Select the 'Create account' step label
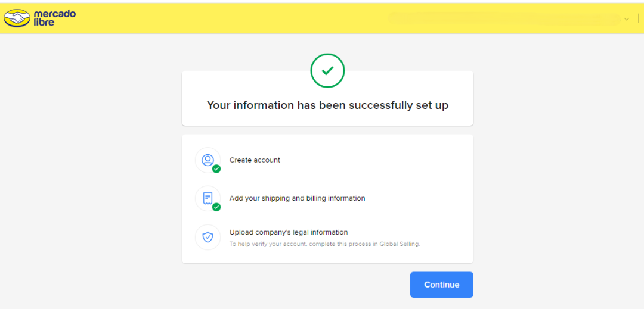Image resolution: width=644 pixels, height=309 pixels. [255, 160]
